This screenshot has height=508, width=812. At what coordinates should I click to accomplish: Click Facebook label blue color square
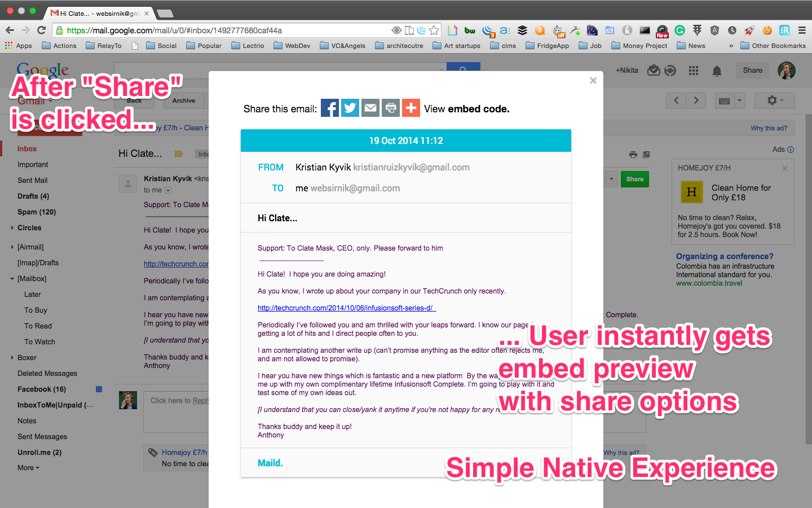(99, 389)
